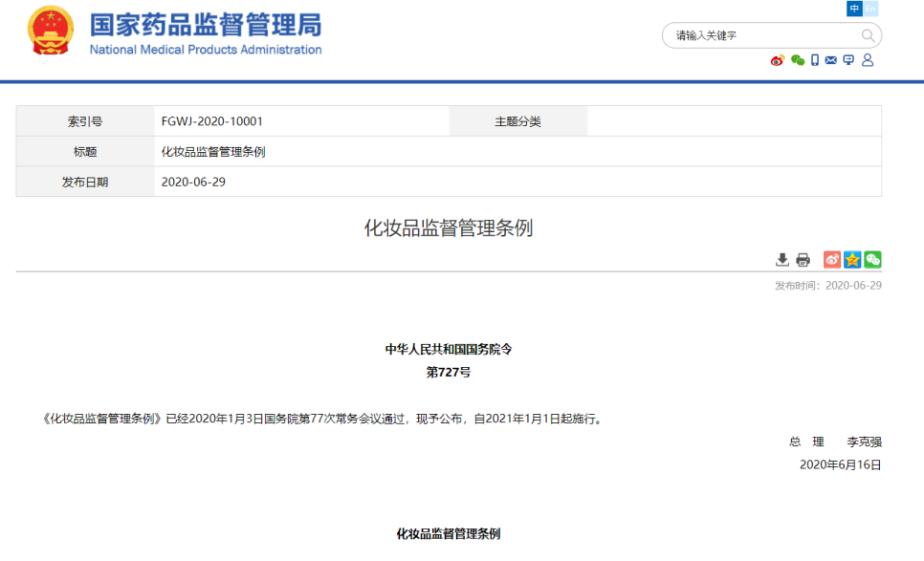Click the date 2020年6月16日
Image resolution: width=924 pixels, height=561 pixels.
pyautogui.click(x=841, y=465)
